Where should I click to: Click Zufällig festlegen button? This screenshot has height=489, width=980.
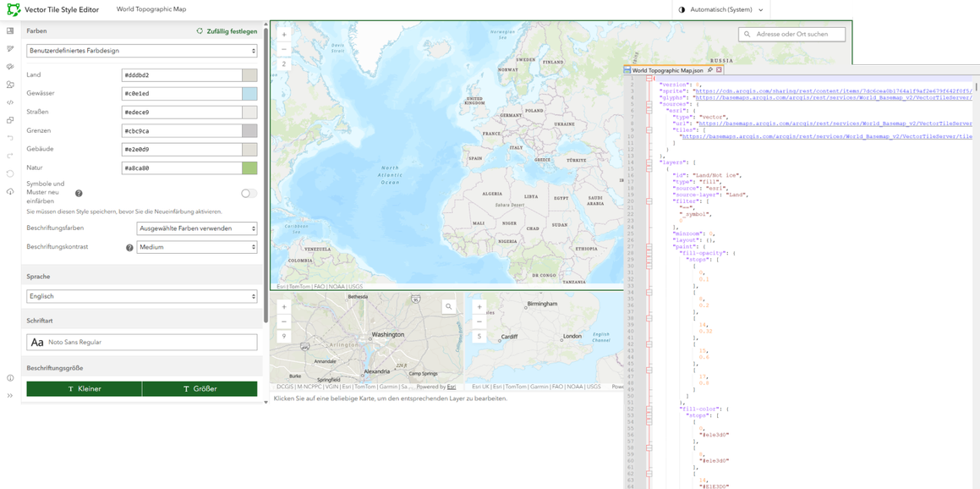click(x=227, y=30)
